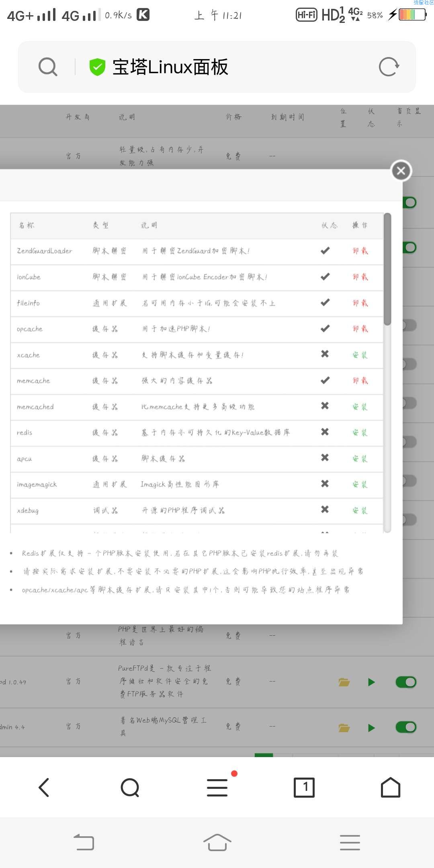Select the xdebug extension name
This screenshot has height=868, width=434.
coord(28,511)
